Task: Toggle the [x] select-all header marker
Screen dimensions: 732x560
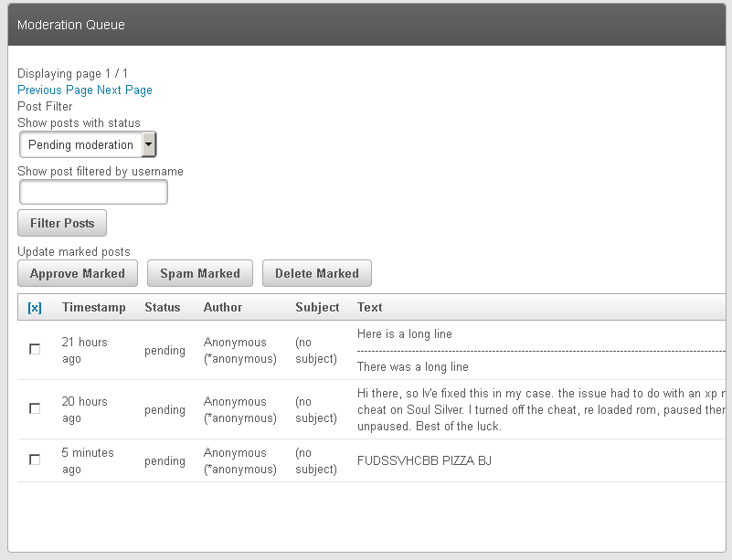Action: coord(35,308)
